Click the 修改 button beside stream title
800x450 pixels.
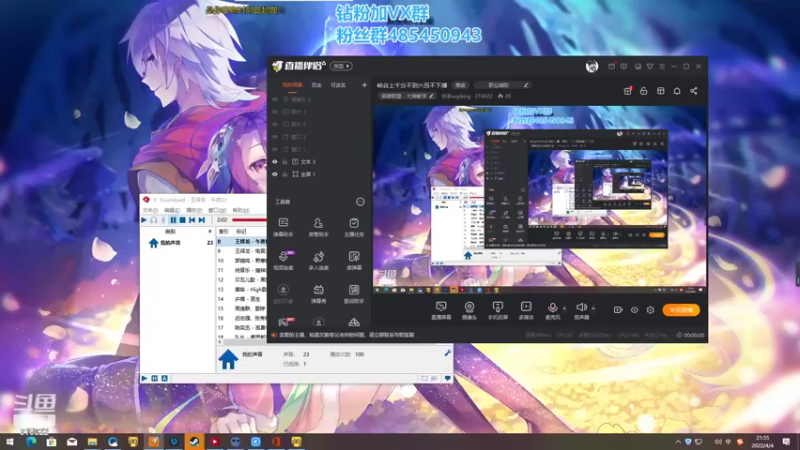460,85
